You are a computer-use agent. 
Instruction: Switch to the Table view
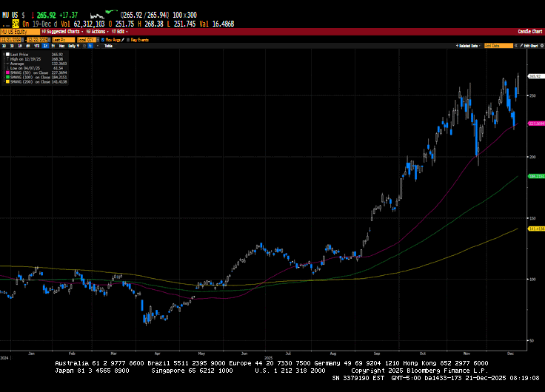108,46
